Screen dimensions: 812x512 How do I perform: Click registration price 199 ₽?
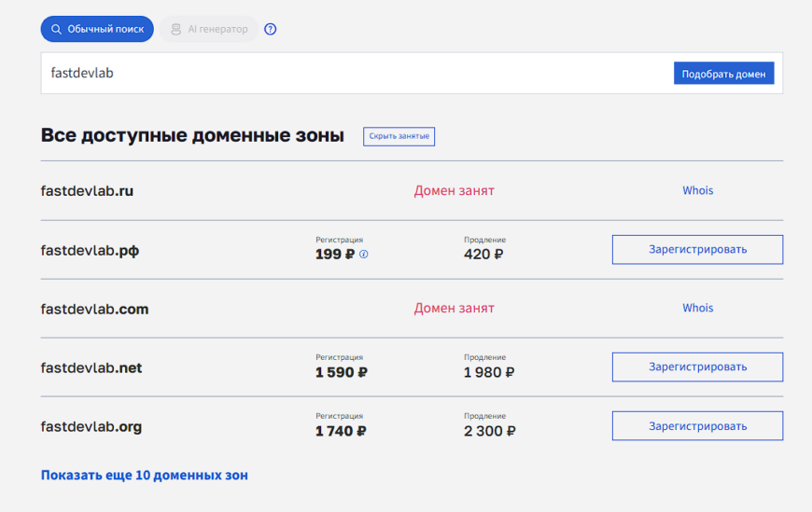[x=335, y=255]
